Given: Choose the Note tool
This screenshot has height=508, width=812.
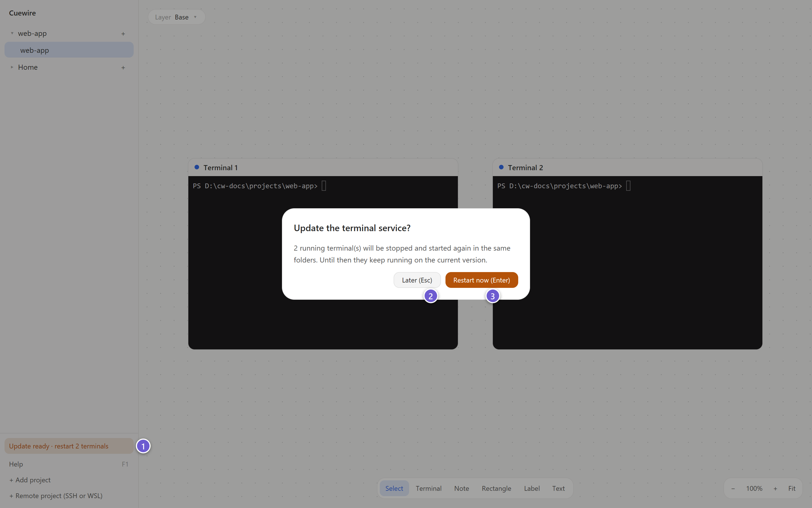Looking at the screenshot, I should [461, 488].
